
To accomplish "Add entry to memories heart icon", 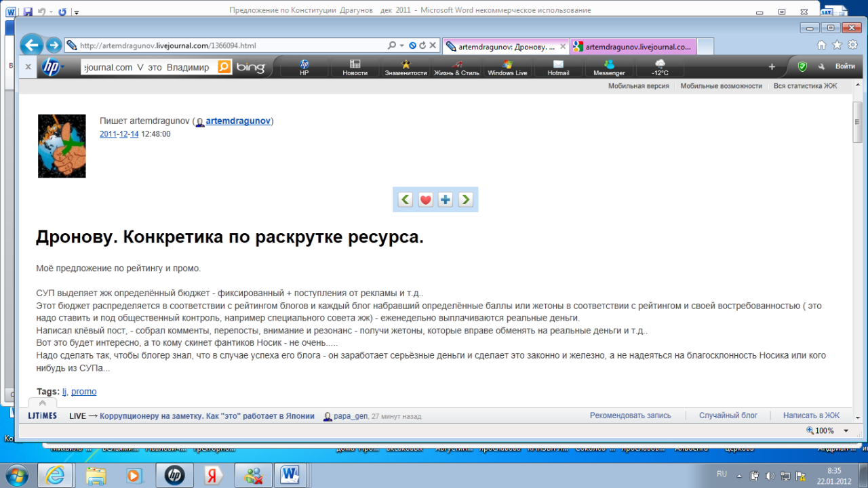I will [425, 199].
